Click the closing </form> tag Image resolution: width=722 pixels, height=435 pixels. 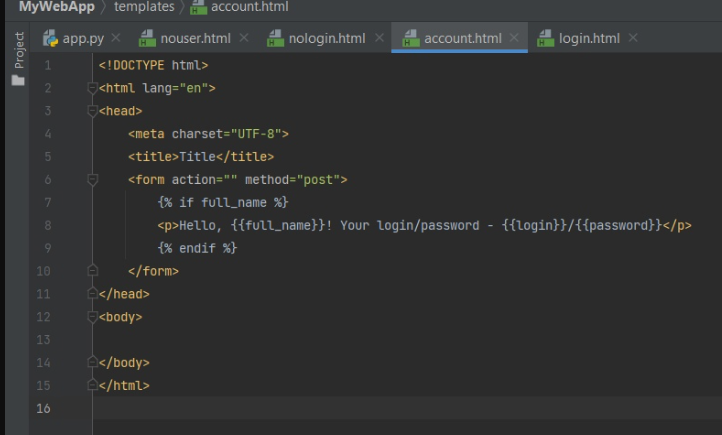tap(153, 271)
